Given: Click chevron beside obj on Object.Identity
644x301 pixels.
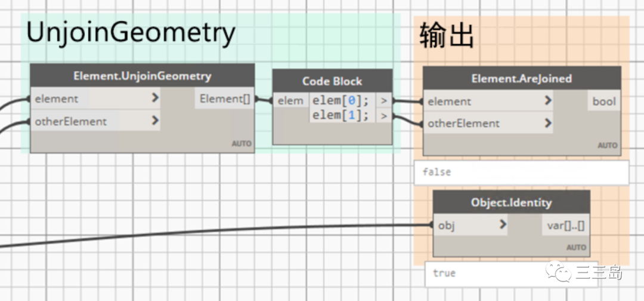Looking at the screenshot, I should (x=502, y=224).
